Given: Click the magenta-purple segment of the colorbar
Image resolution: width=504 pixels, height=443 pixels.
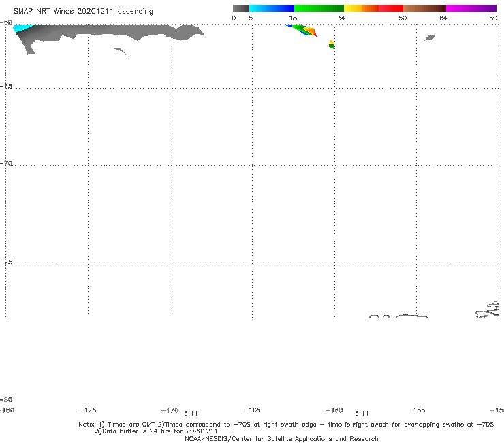Looking at the screenshot, I should (x=471, y=8).
